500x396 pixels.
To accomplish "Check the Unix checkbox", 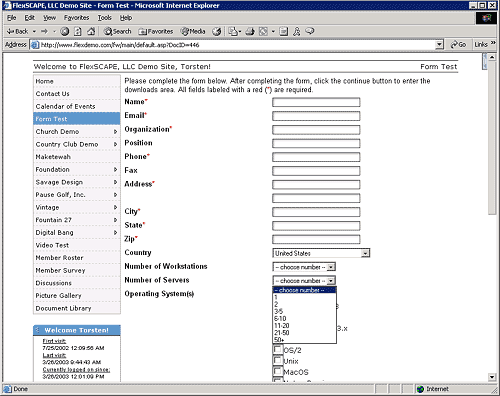I will (x=277, y=360).
